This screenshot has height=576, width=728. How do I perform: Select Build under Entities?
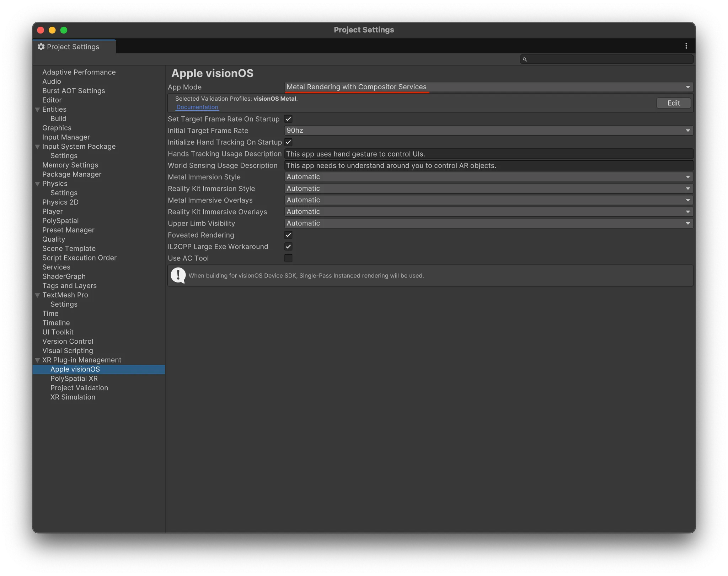pyautogui.click(x=58, y=119)
